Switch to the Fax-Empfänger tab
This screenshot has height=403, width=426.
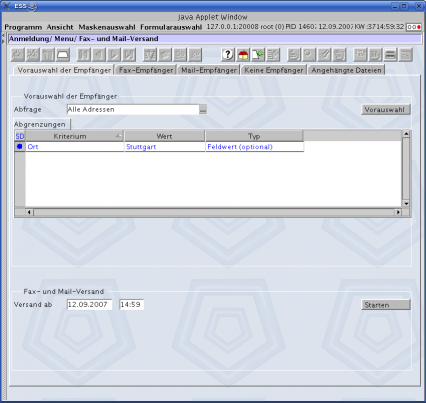click(146, 70)
